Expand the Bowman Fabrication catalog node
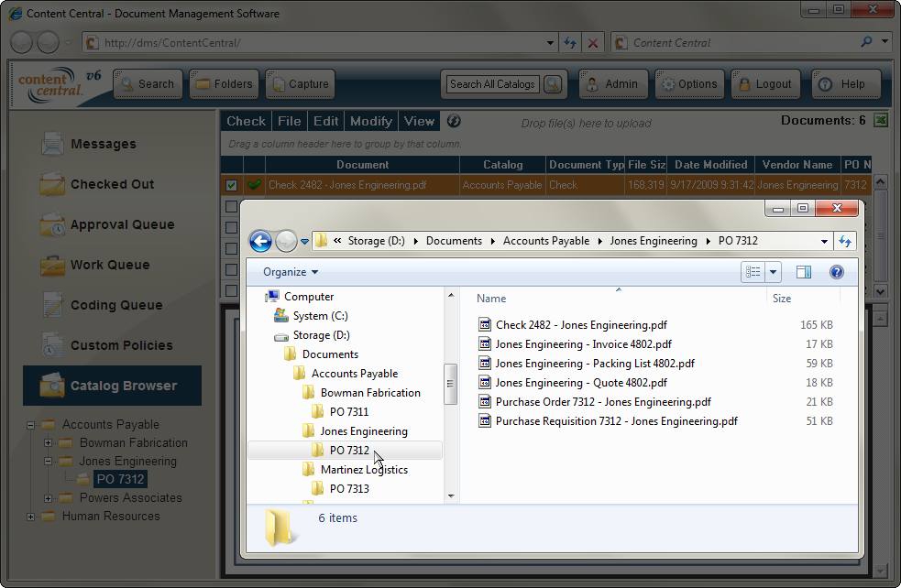This screenshot has height=588, width=901. 49,443
